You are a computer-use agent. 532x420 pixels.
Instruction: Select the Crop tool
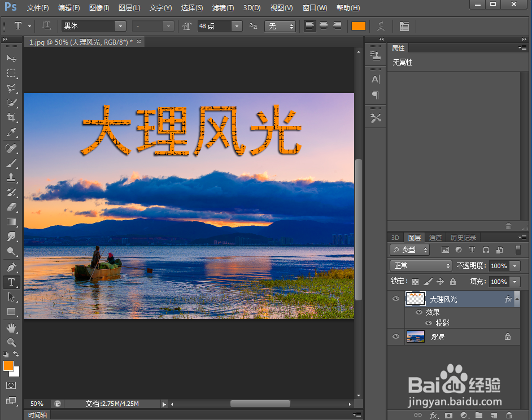11,117
